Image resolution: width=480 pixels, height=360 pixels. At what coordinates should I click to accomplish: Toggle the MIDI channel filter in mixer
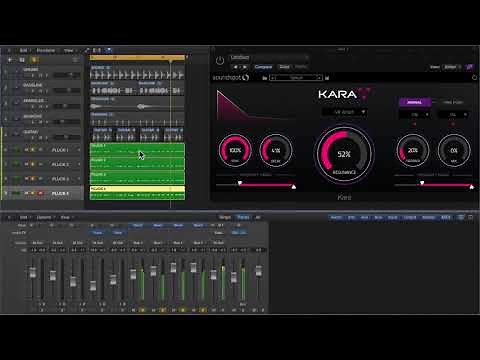click(x=445, y=217)
